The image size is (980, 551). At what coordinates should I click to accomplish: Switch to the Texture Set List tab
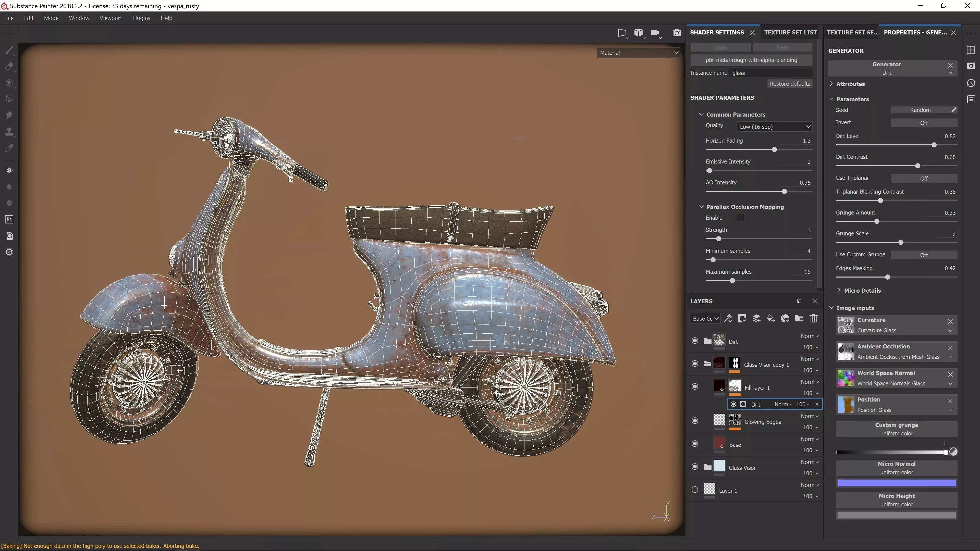tap(790, 32)
